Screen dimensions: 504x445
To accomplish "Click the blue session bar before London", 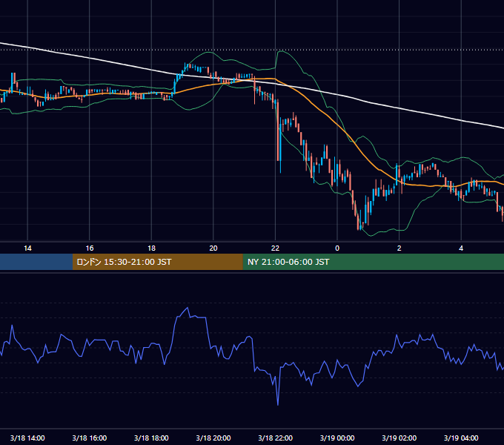I will tap(36, 262).
